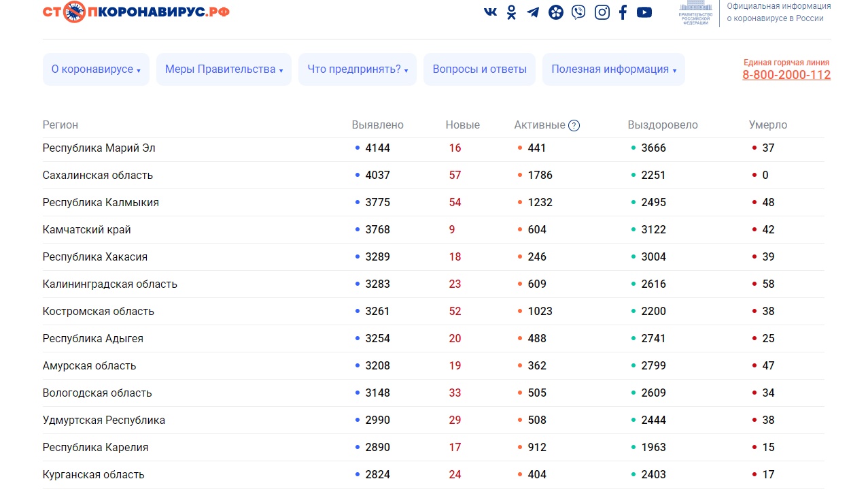
Task: Open the Facebook page icon
Action: point(623,12)
